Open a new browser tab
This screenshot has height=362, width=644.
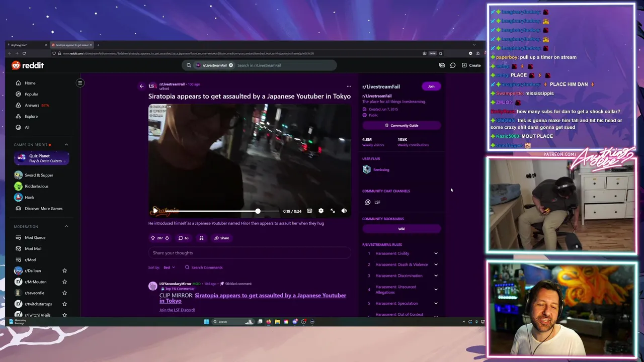click(x=98, y=45)
